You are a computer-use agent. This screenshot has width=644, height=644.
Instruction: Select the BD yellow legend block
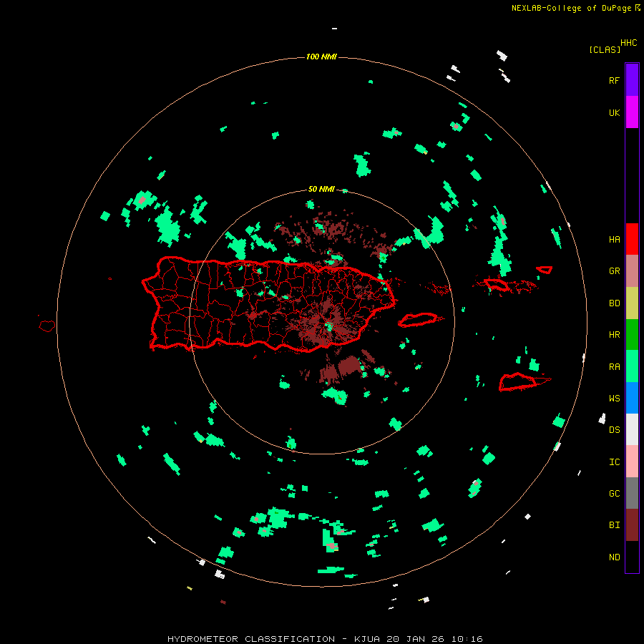(632, 303)
